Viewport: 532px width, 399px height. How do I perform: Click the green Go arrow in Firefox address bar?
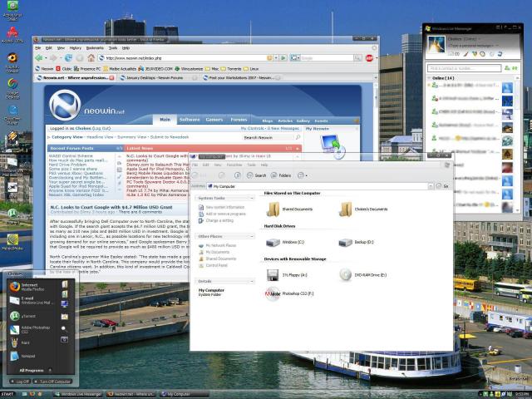[283, 58]
